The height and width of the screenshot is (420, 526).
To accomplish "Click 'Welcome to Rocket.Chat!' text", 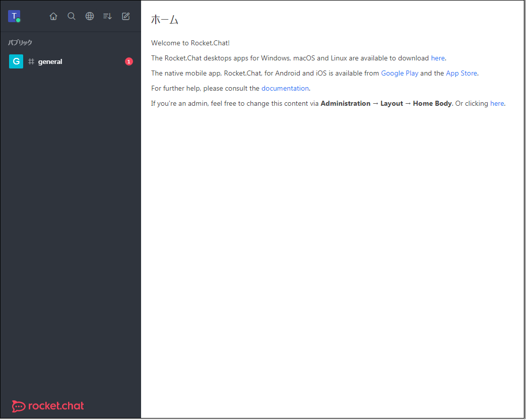I will [x=190, y=43].
